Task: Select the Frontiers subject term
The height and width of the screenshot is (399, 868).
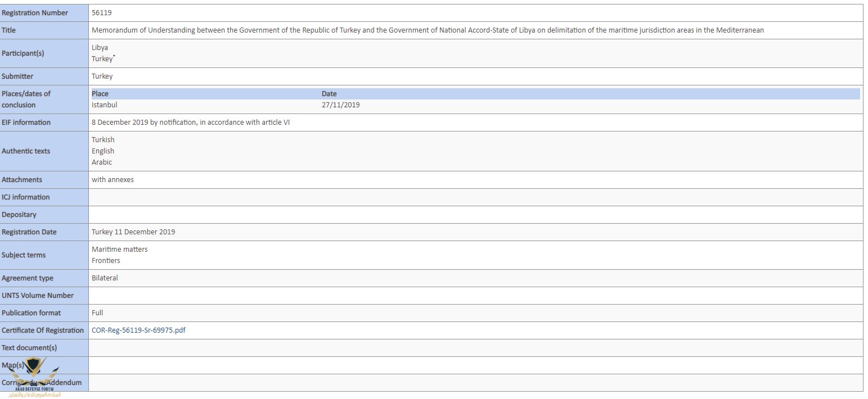Action: [106, 261]
